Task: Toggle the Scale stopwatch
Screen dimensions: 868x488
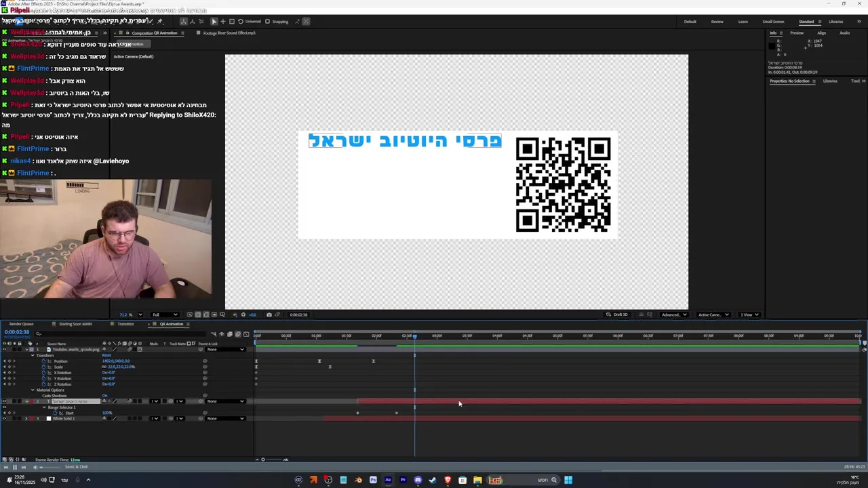Action: (x=44, y=367)
